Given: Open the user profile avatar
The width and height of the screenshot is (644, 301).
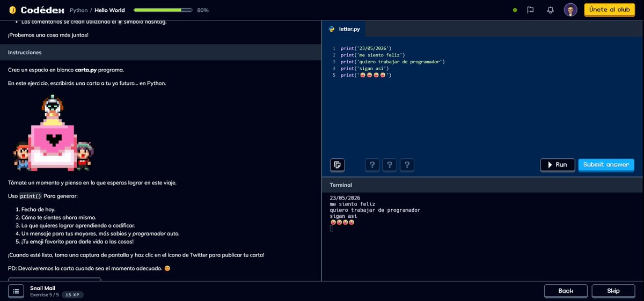Looking at the screenshot, I should click(570, 10).
